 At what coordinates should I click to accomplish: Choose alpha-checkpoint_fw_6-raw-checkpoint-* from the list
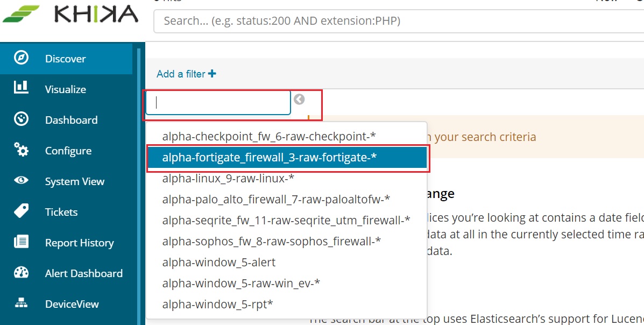coord(269,136)
